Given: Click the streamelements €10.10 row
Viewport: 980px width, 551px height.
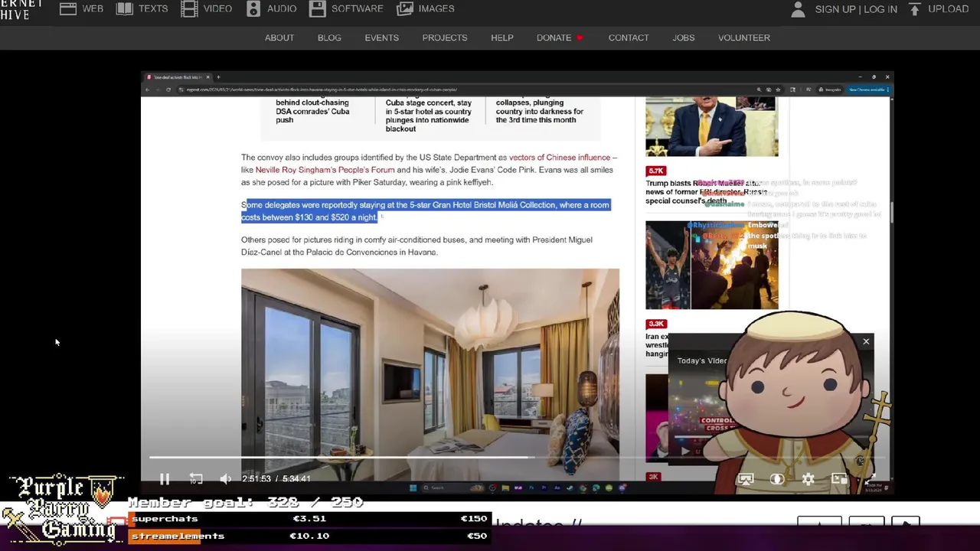Looking at the screenshot, I should (x=309, y=536).
